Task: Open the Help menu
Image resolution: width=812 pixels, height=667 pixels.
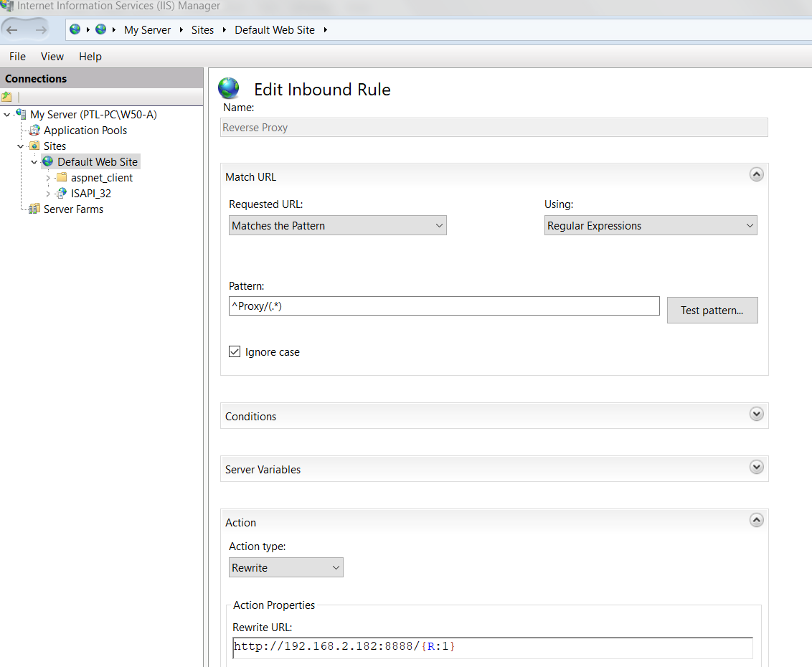Action: pyautogui.click(x=90, y=57)
